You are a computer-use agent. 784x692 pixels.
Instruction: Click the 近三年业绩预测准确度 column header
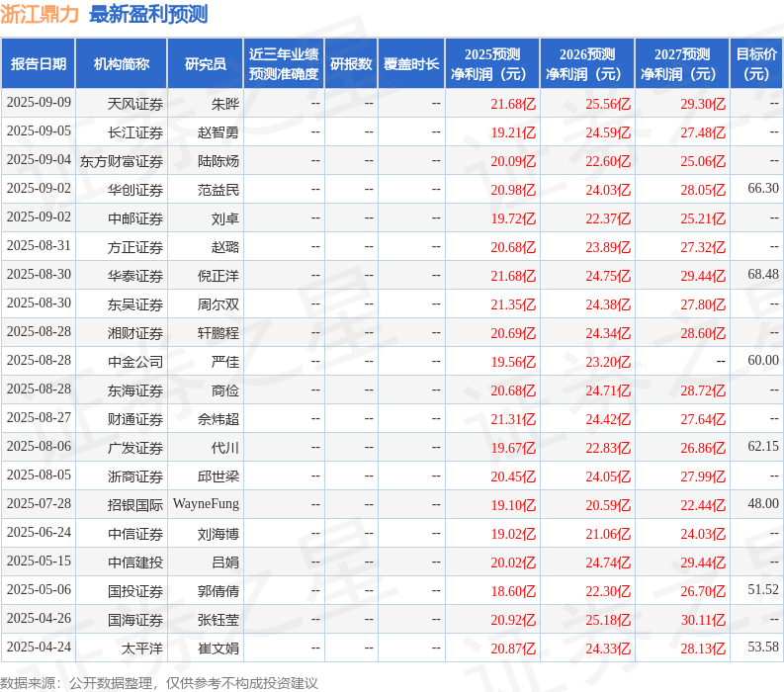point(284,64)
